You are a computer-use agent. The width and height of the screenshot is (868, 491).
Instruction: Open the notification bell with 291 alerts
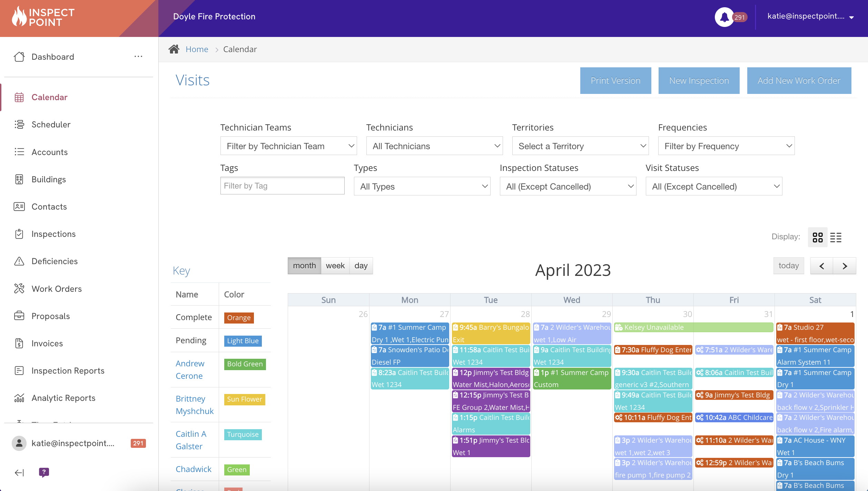724,17
